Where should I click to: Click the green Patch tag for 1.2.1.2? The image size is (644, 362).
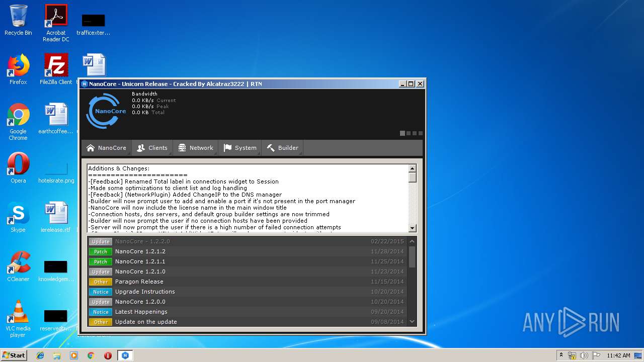tap(101, 251)
